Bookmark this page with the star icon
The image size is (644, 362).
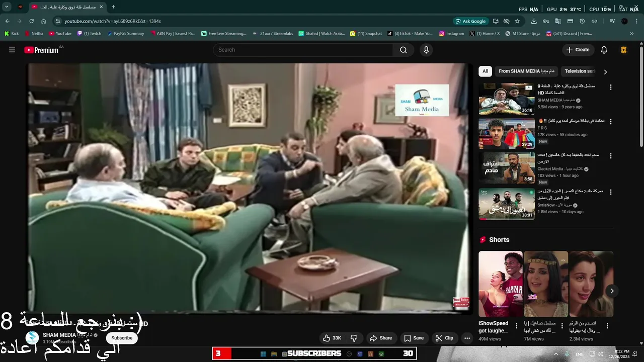coord(517,21)
